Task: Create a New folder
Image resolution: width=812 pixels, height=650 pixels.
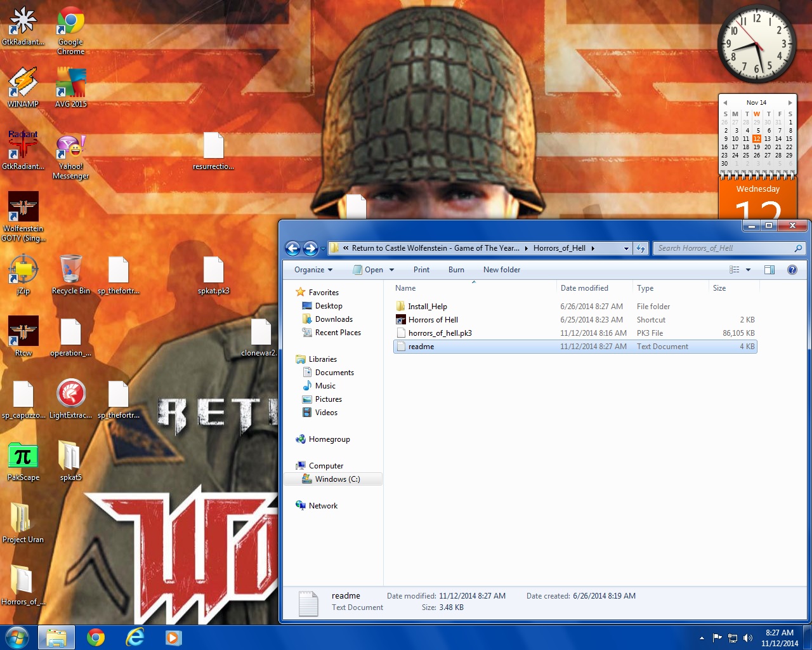Action: [x=502, y=270]
